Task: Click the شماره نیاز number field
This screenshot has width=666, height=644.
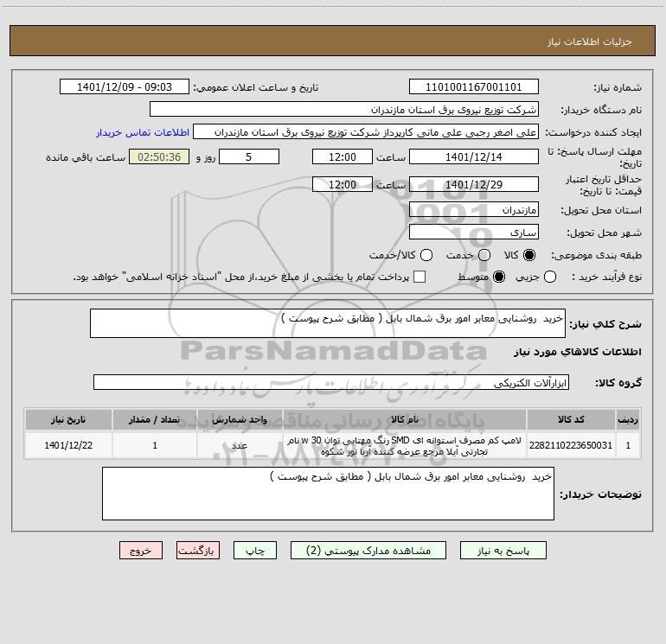Action: [474, 87]
